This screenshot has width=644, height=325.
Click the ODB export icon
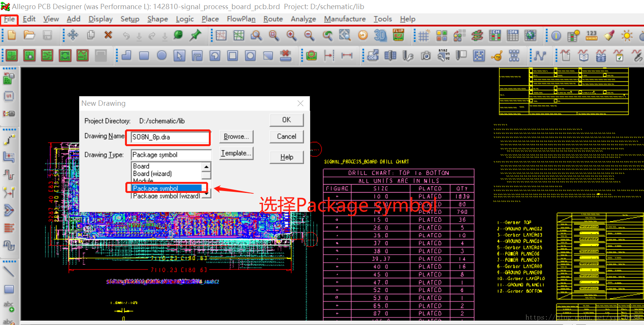tap(373, 56)
